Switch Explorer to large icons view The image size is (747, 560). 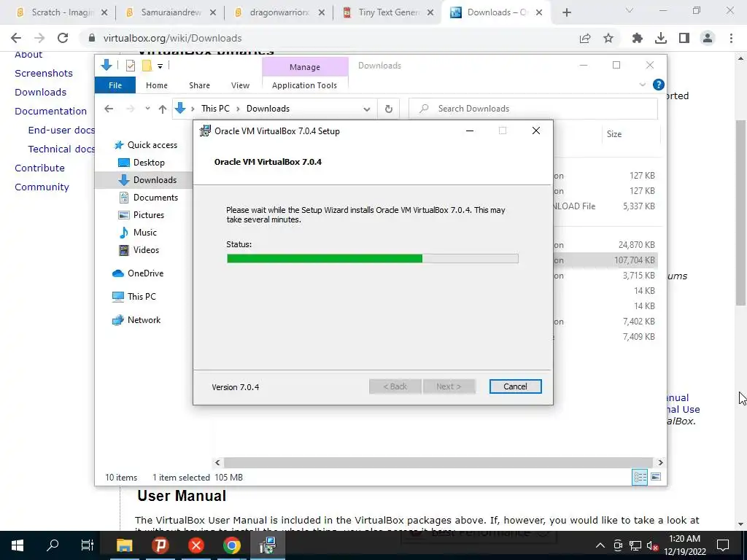coord(656,477)
